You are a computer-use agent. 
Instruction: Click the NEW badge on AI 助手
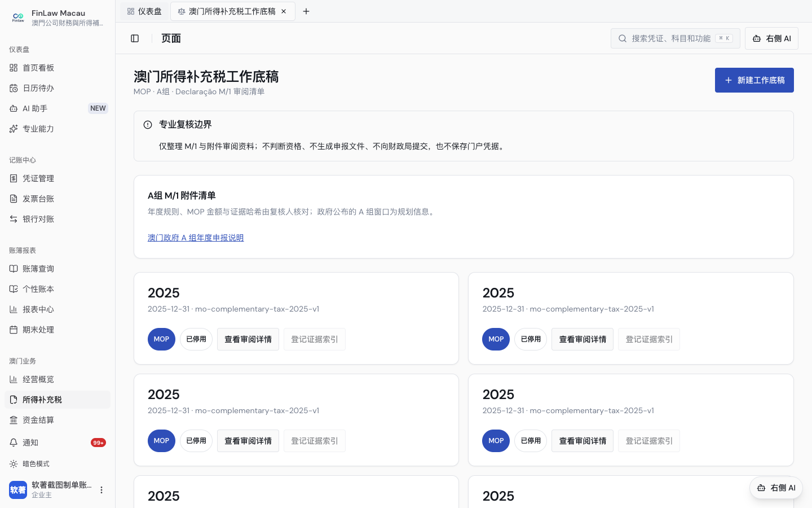coord(98,108)
